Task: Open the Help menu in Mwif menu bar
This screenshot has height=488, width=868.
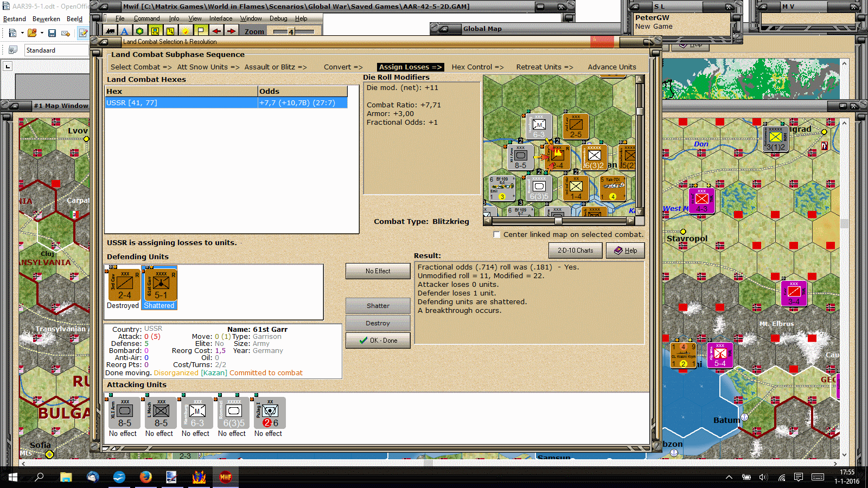Action: (301, 18)
